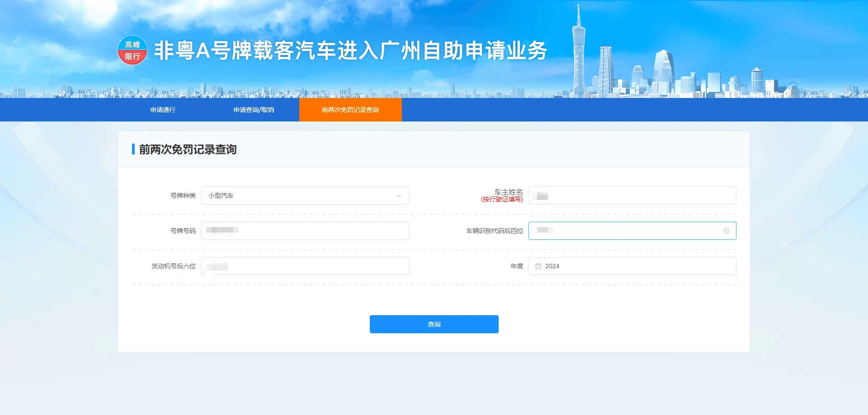Open the 申请查询/取消 tab
Viewport: 868px width, 415px height.
click(x=254, y=110)
